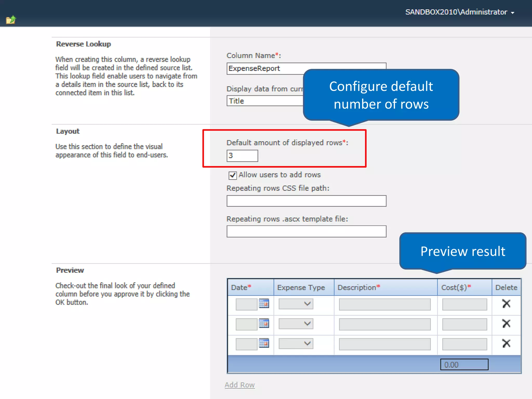This screenshot has width=532, height=399.
Task: Expand Expense Type dropdown in second row
Action: coord(296,324)
